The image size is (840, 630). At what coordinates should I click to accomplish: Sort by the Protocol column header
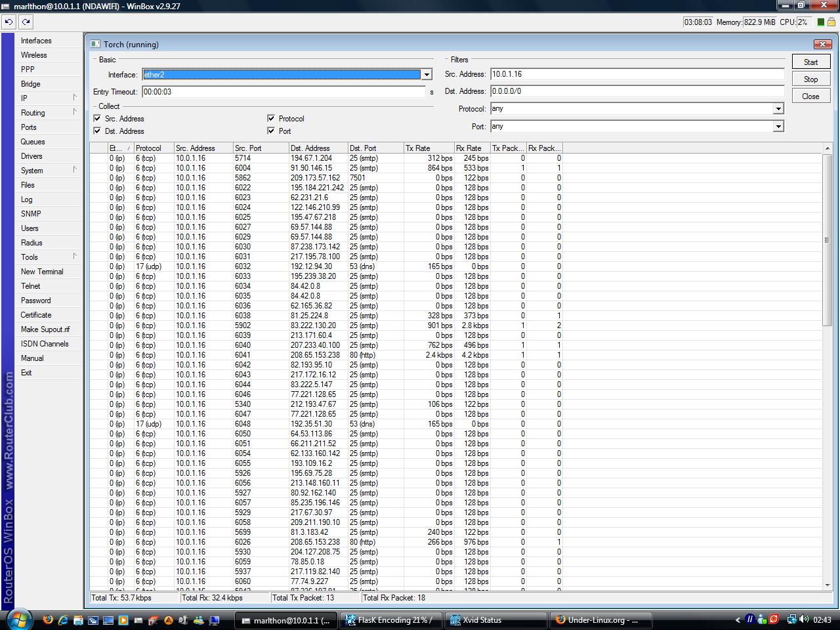154,148
